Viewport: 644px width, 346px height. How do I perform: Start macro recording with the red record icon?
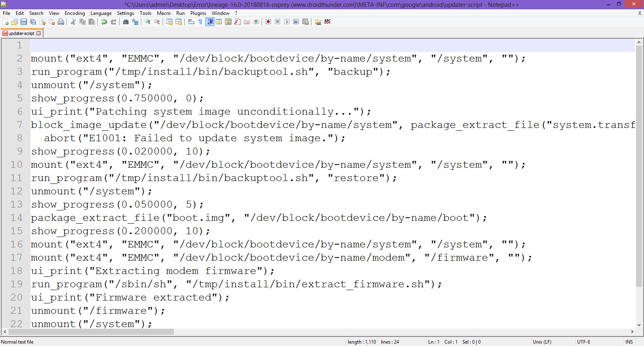268,22
